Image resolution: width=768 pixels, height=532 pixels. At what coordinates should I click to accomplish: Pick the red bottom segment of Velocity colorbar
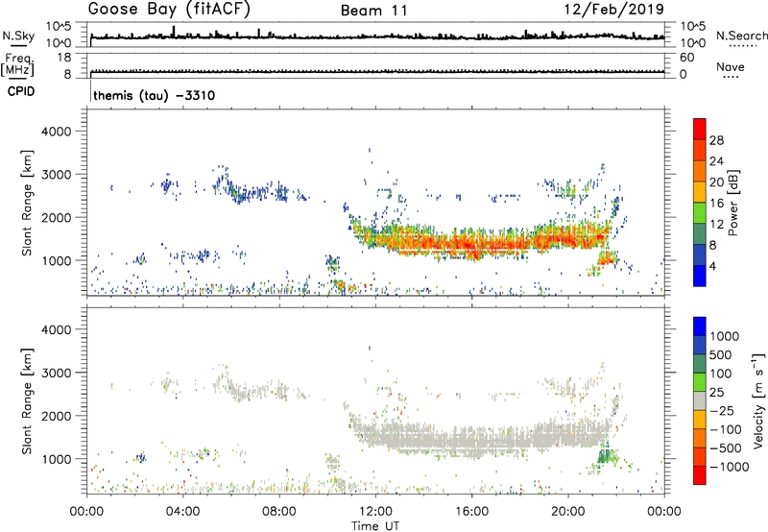(700, 475)
